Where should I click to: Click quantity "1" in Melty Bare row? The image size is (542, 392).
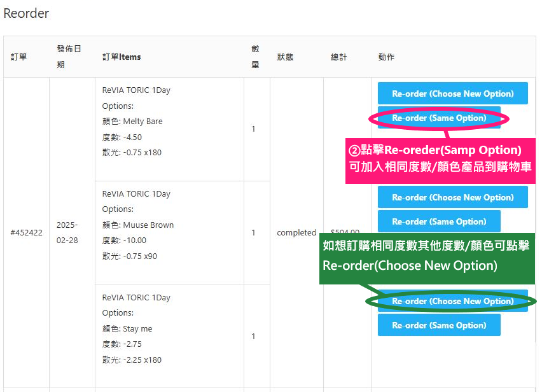pos(253,129)
